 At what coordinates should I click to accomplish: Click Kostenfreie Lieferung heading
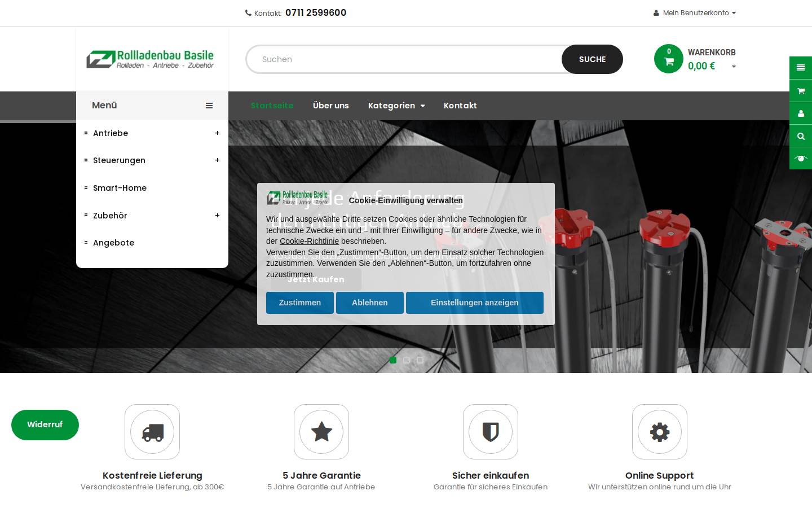tap(152, 475)
